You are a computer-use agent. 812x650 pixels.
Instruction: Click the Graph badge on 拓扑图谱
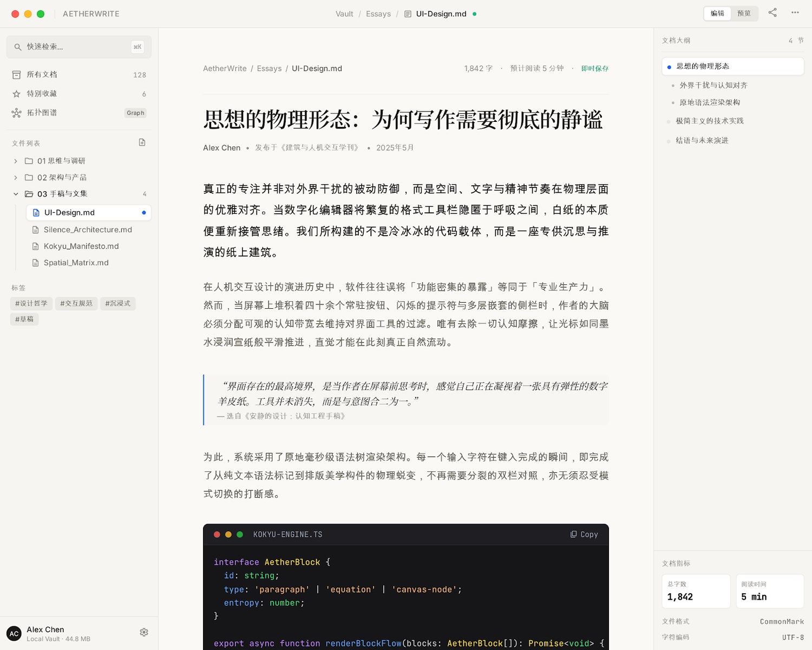tap(135, 113)
